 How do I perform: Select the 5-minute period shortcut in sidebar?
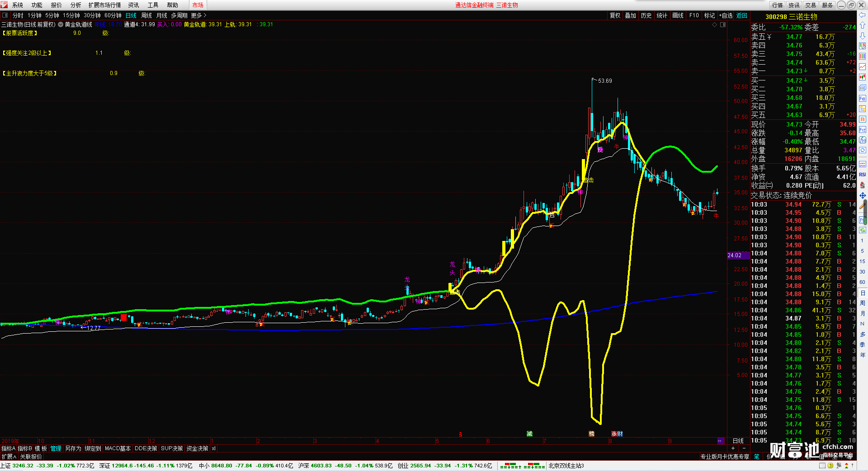(x=862, y=251)
